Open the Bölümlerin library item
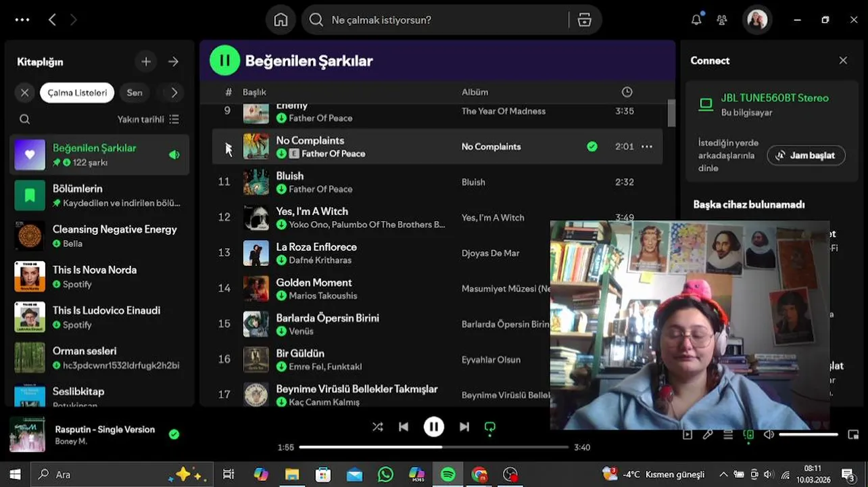Viewport: 868px width, 487px height. (x=100, y=195)
